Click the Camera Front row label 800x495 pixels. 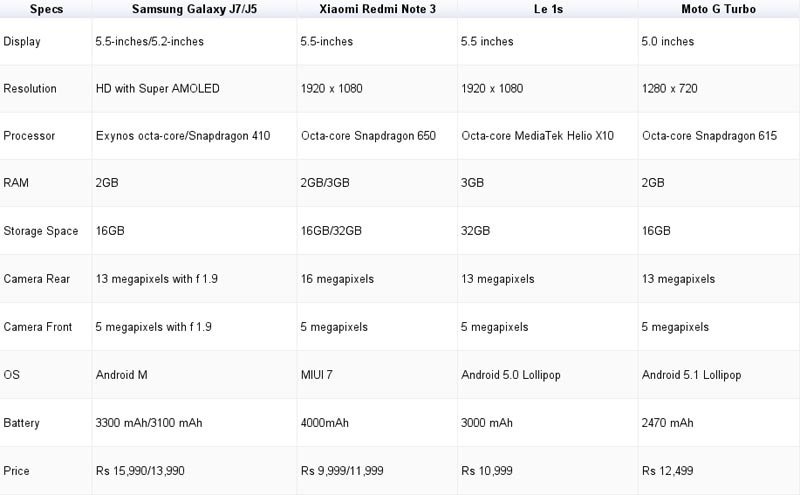38,327
